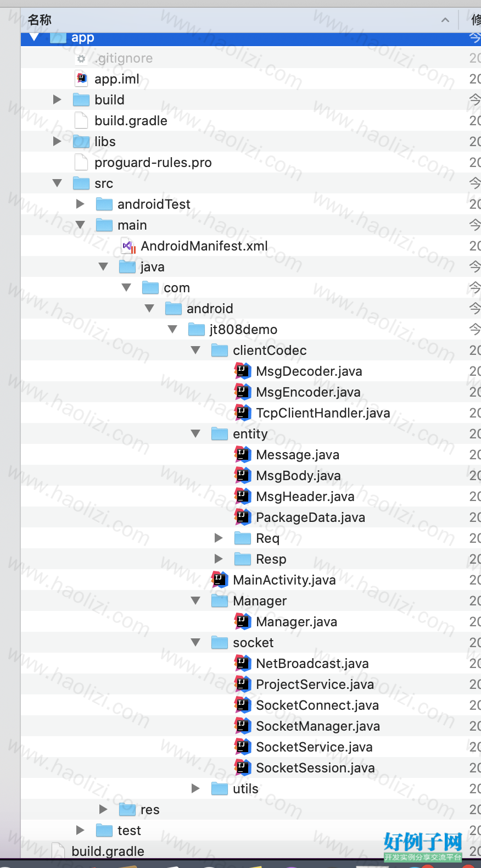
Task: Collapse the clientCodec folder
Action: click(x=195, y=350)
